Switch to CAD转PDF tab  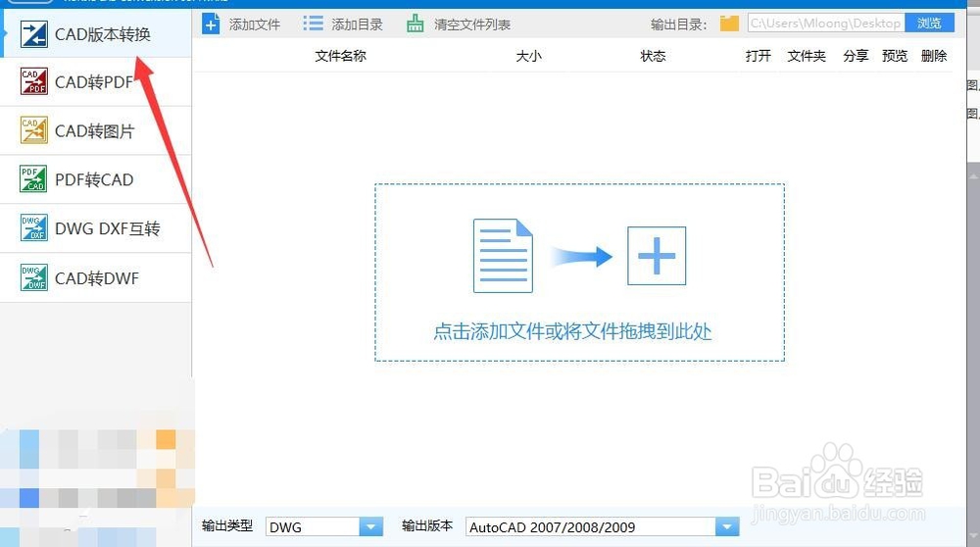coord(96,82)
